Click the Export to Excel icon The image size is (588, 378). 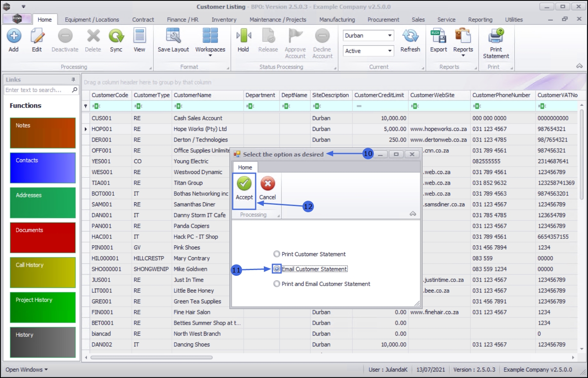[x=438, y=37]
